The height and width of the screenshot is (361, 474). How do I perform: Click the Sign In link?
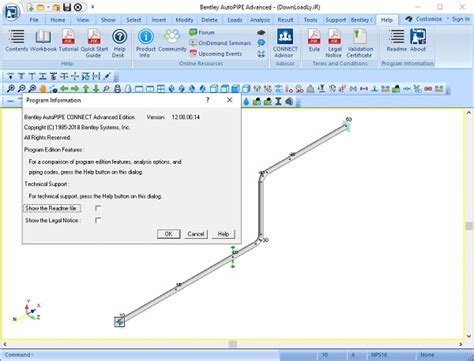coord(461,19)
